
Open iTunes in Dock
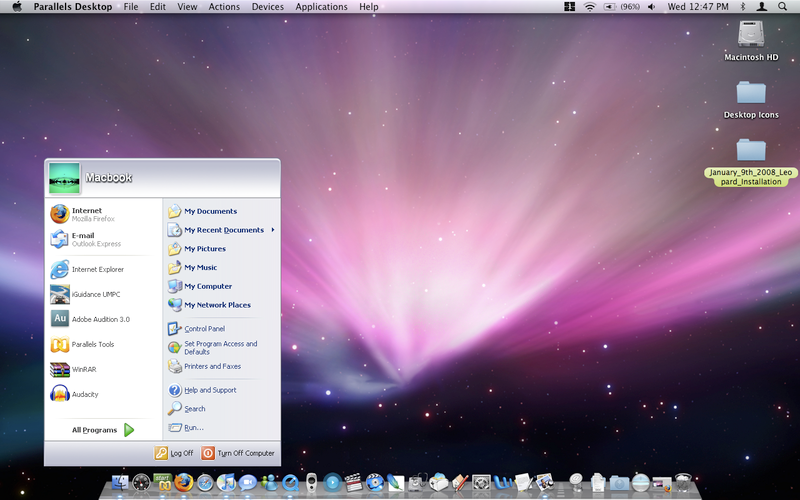[226, 482]
